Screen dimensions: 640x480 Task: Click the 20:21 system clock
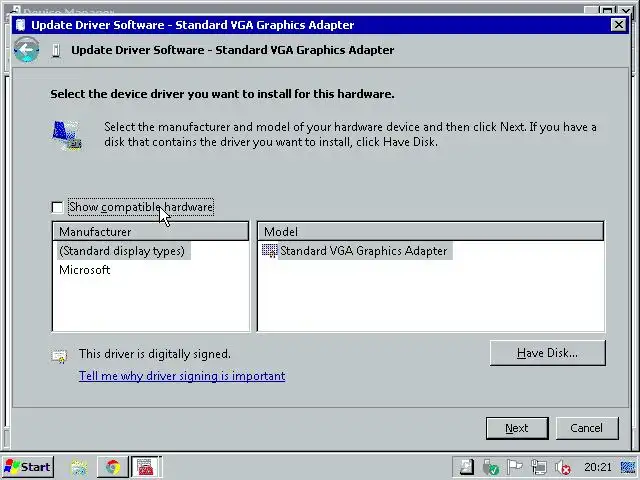[x=598, y=467]
